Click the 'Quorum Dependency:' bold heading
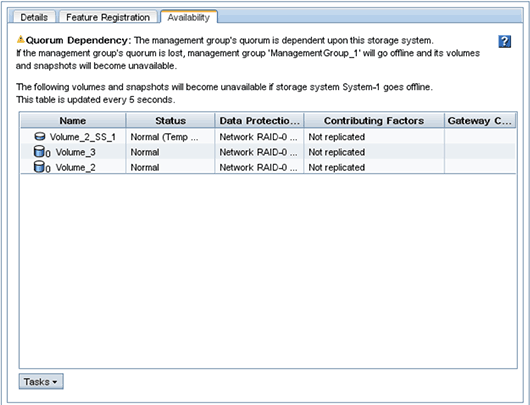 point(78,40)
